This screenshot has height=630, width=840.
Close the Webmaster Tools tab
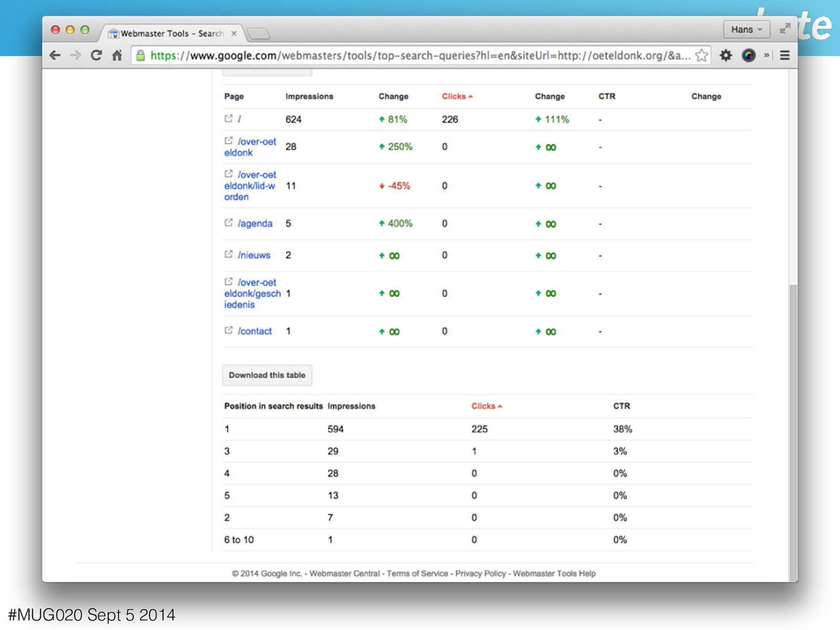(x=234, y=33)
